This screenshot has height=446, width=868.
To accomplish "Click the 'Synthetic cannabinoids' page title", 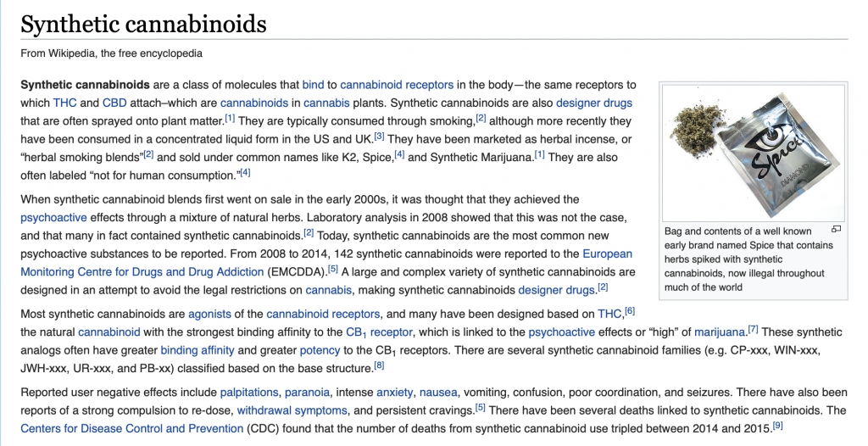I will coord(143,25).
